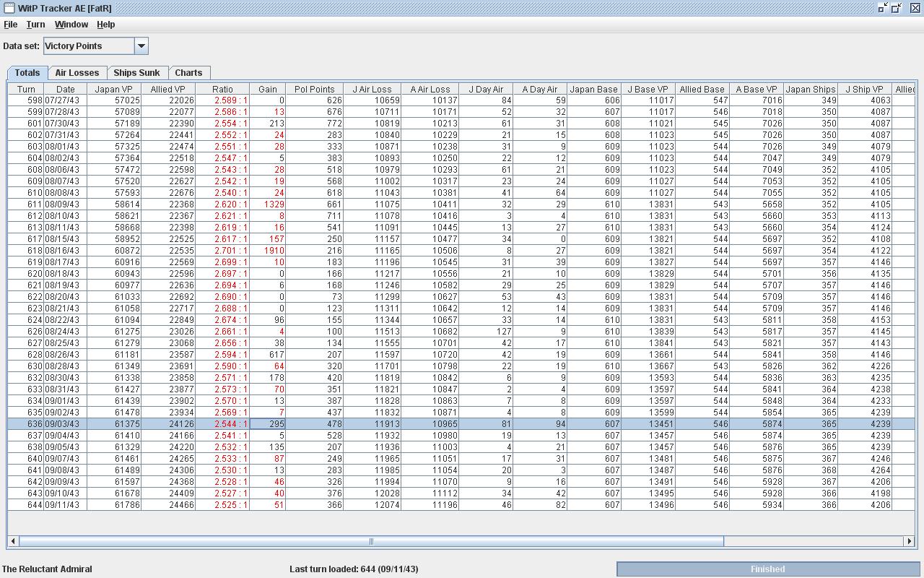Click the Ratio column header
The image size is (924, 578).
point(222,90)
